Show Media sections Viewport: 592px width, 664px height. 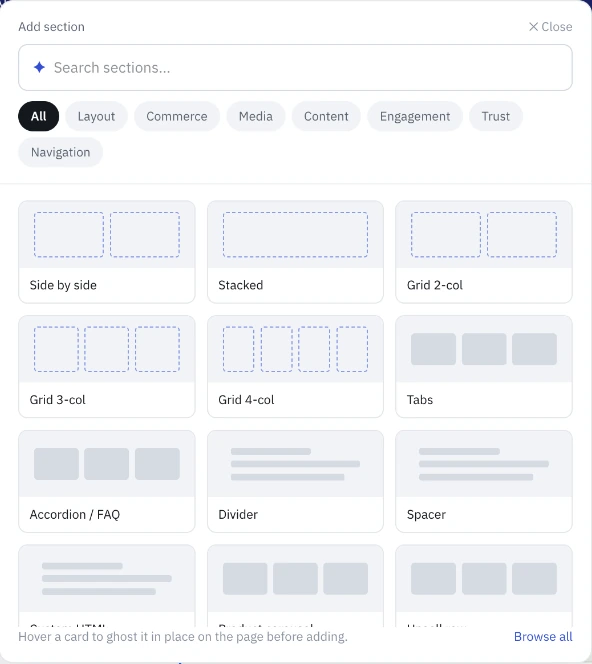click(x=255, y=116)
